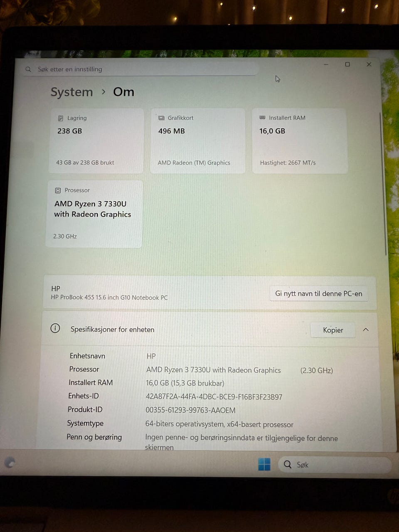Click the 'Om' breadcrumb heading
This screenshot has height=532, width=399.
point(123,92)
